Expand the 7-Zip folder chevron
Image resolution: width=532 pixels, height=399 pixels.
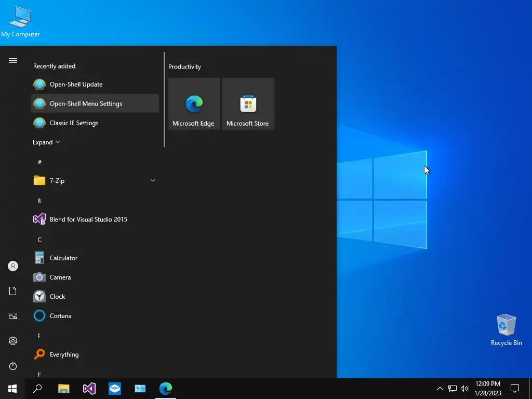click(153, 180)
